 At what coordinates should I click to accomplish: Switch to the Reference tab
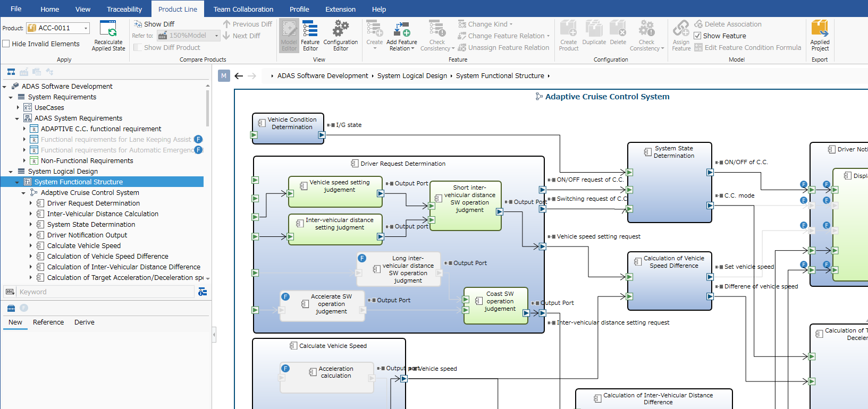[x=48, y=322]
